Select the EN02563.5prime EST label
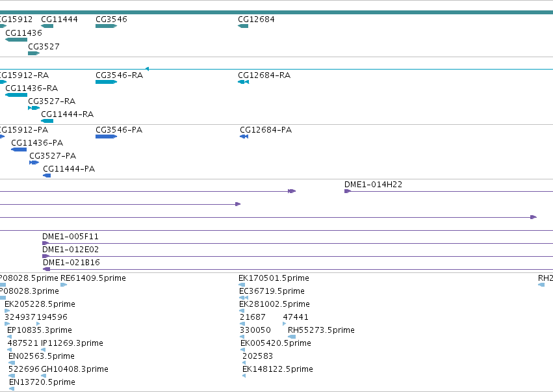 tap(41, 356)
